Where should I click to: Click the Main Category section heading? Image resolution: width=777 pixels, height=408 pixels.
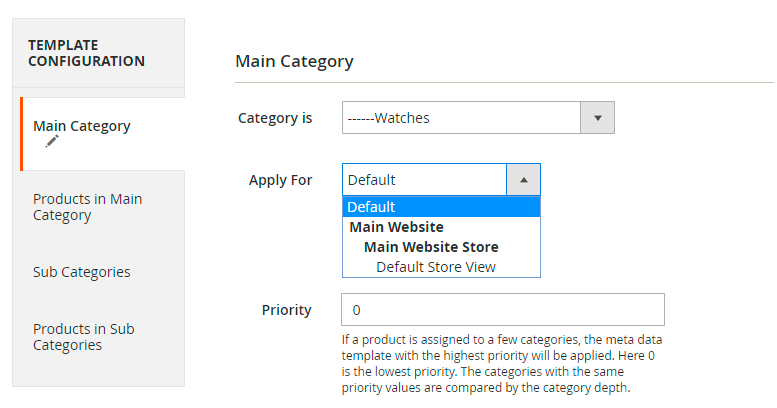[294, 61]
